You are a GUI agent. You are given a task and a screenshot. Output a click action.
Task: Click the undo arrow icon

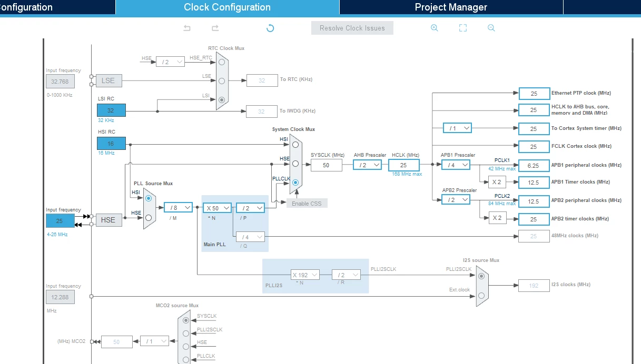click(187, 28)
